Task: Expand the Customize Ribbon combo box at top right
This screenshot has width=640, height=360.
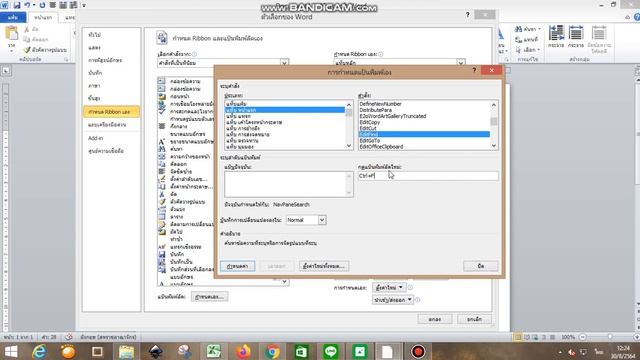Action: pos(461,63)
